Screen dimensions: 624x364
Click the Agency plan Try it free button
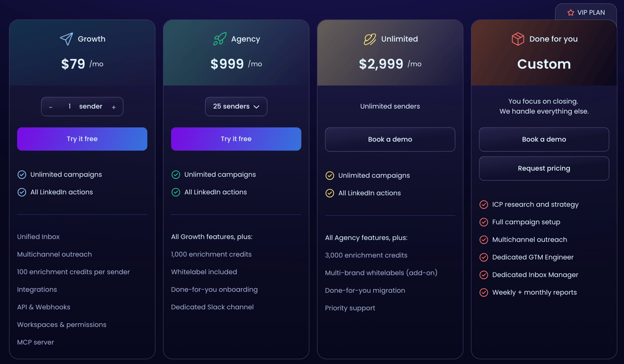click(236, 139)
